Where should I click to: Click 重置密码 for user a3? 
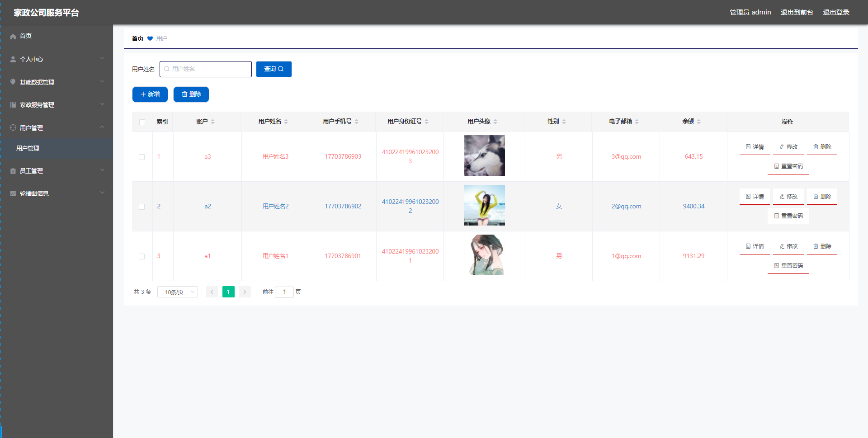(788, 166)
